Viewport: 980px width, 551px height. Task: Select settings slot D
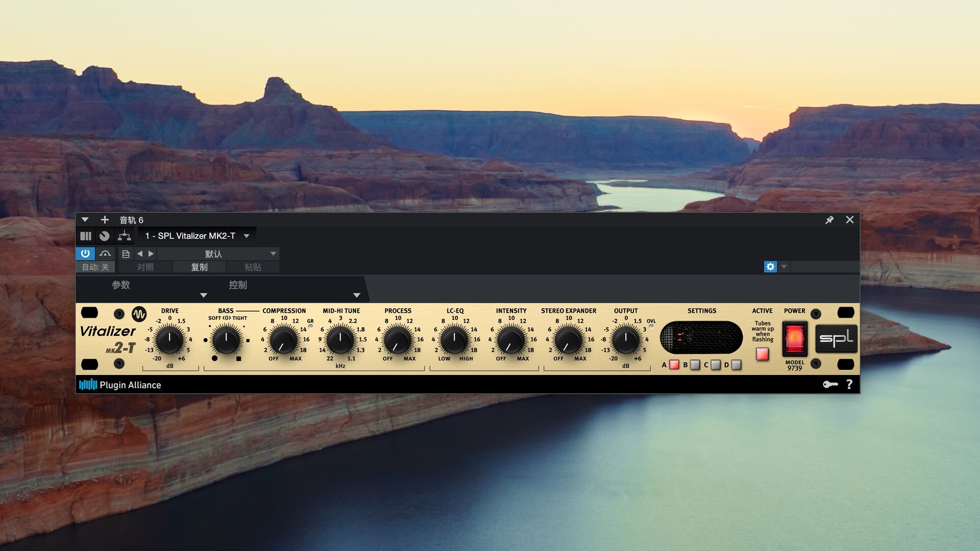tap(736, 365)
